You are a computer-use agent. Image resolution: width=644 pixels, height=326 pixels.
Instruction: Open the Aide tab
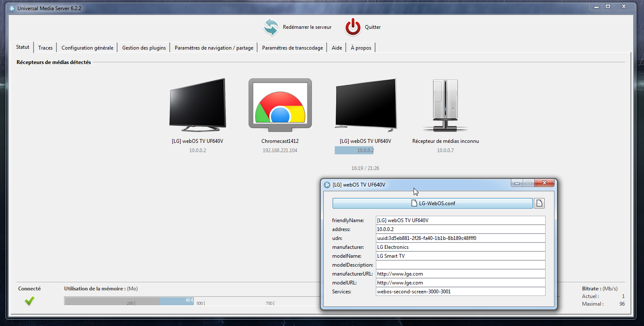pyautogui.click(x=337, y=48)
